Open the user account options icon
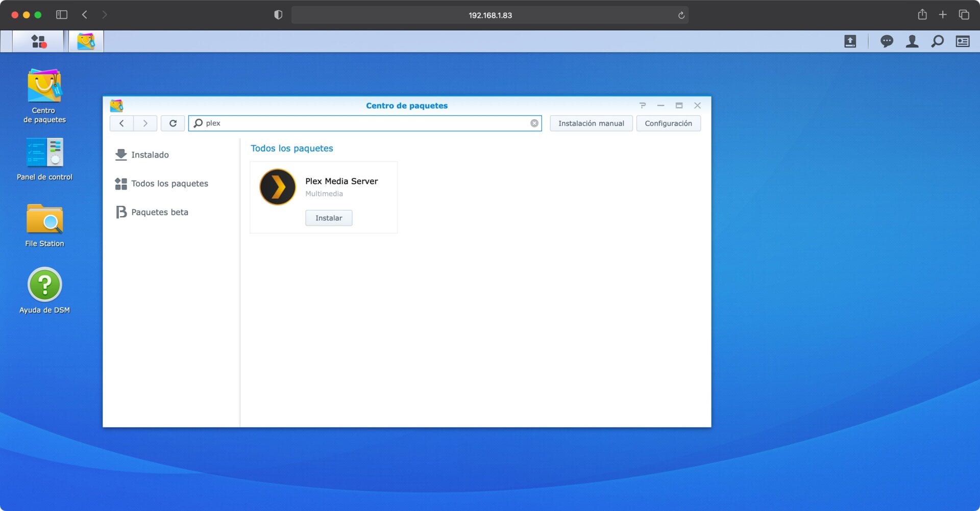Screen dimensions: 980x511 pos(912,41)
